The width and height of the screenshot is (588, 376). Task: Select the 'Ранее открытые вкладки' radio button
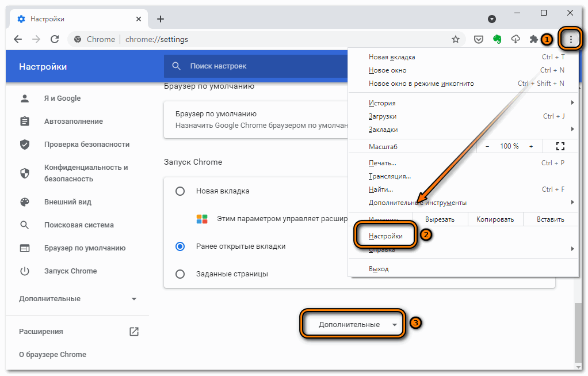click(180, 246)
